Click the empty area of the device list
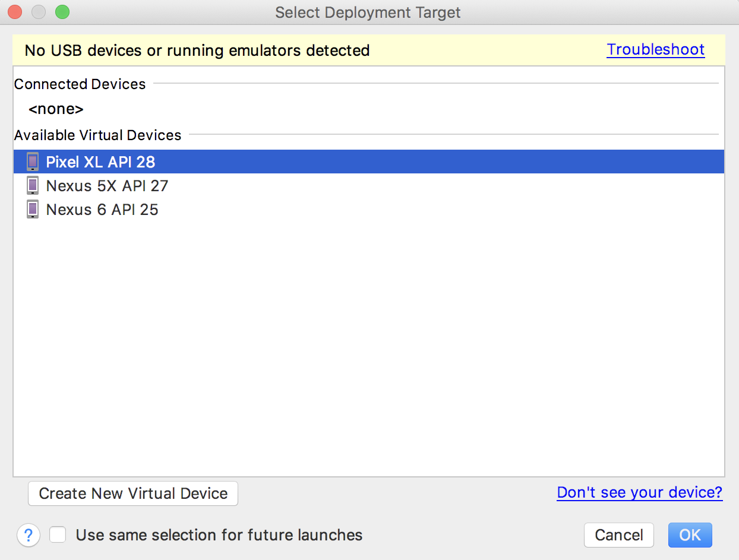Viewport: 739px width, 560px height. pos(368,344)
